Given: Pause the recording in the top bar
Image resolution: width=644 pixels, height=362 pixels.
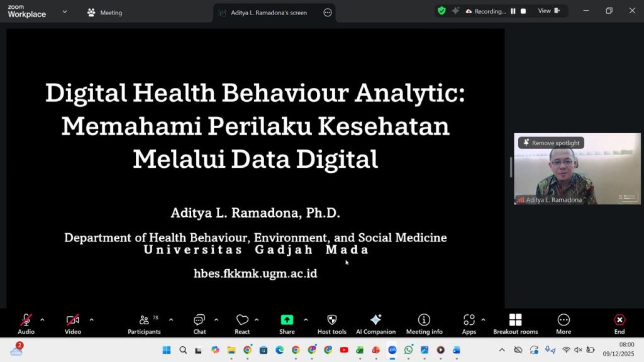Looking at the screenshot, I should 513,11.
